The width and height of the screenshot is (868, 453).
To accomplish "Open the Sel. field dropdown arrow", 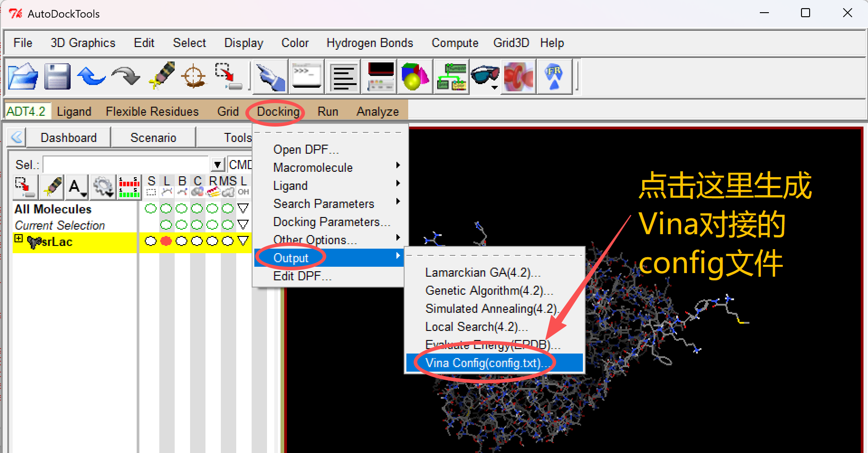I will (x=218, y=165).
